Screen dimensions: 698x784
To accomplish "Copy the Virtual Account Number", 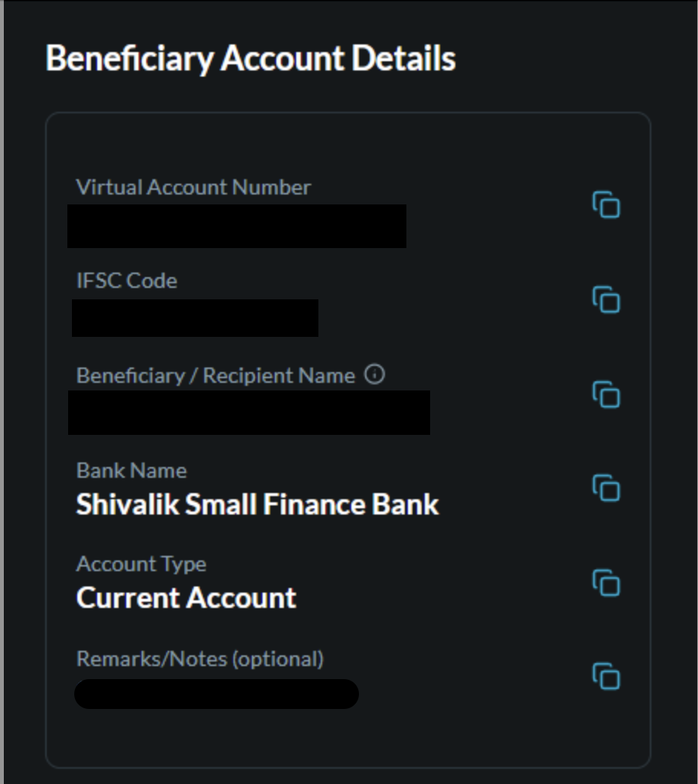I will tap(606, 205).
